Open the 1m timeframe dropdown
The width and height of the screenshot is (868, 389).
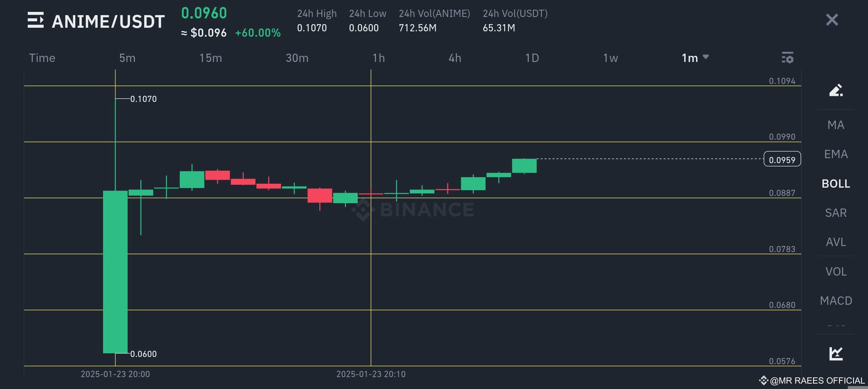(x=690, y=58)
